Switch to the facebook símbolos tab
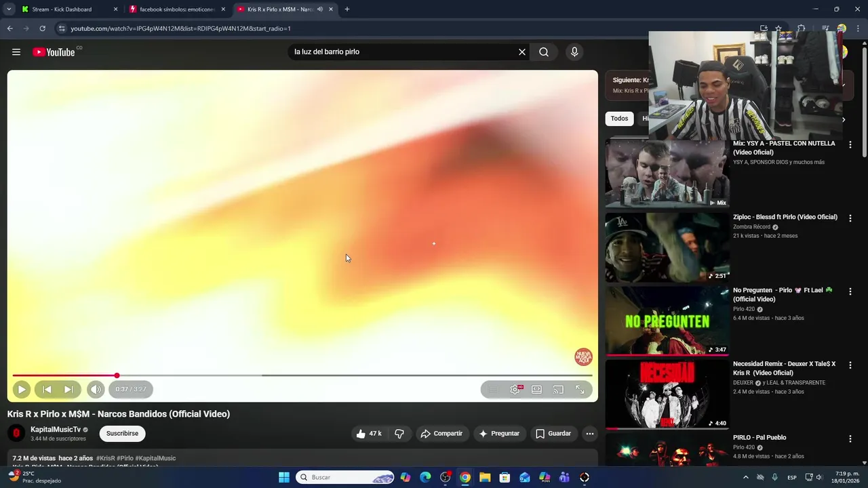 pos(177,9)
